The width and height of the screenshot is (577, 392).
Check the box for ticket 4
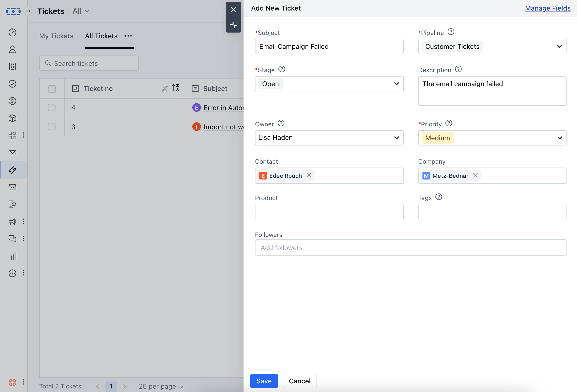click(52, 107)
